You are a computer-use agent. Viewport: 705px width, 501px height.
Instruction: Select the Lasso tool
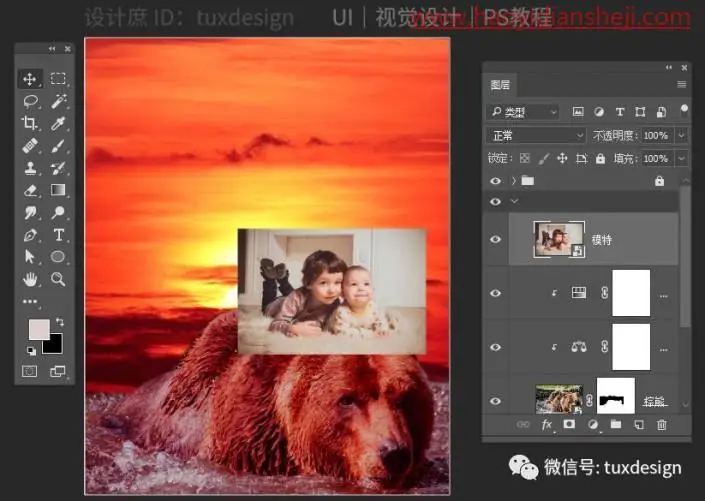(x=30, y=101)
